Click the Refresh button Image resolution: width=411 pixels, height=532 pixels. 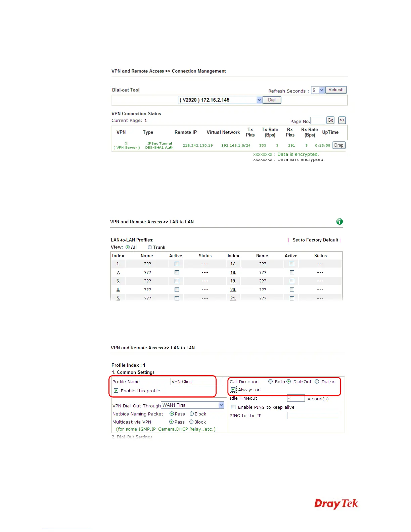pyautogui.click(x=336, y=90)
